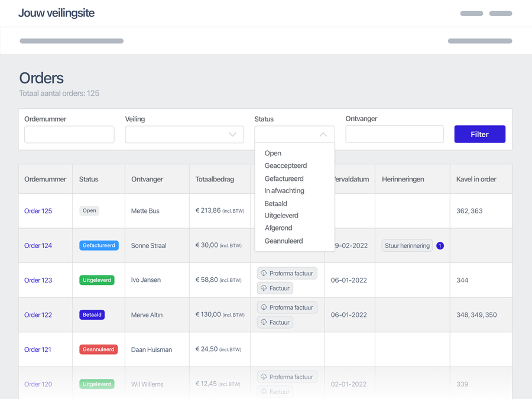
Task: Collapse the Status dropdown chevron
Action: [x=323, y=135]
